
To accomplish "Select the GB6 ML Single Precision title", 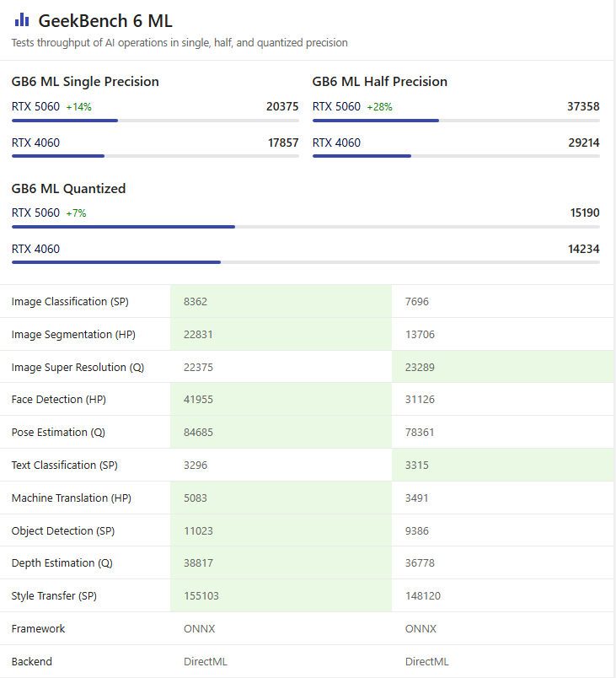I will [85, 82].
